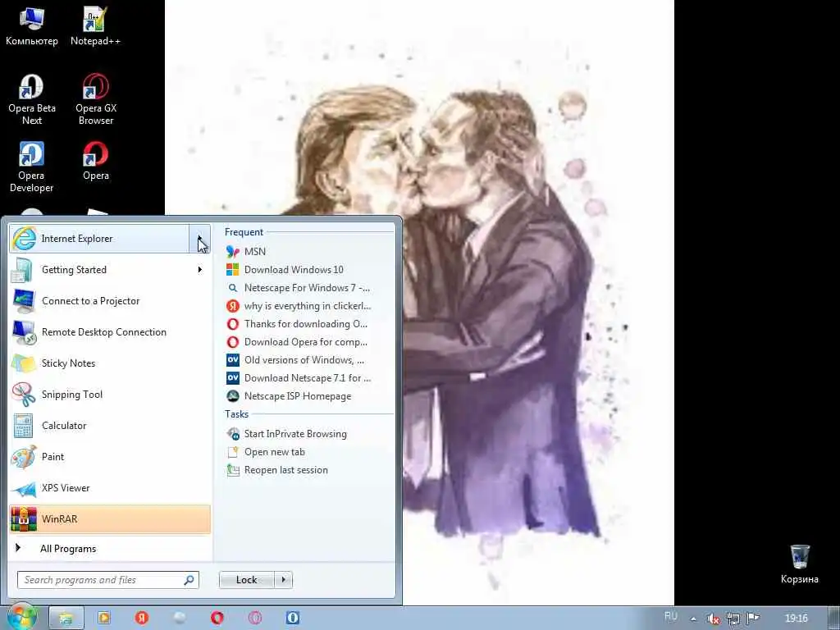The width and height of the screenshot is (840, 630).
Task: Click the Show desktop strip
Action: [834, 619]
